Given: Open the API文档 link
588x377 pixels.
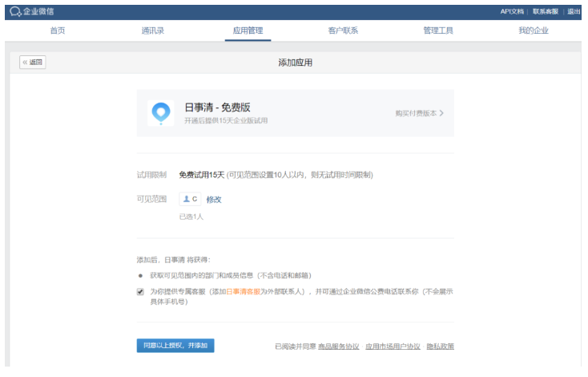Looking at the screenshot, I should pos(512,12).
